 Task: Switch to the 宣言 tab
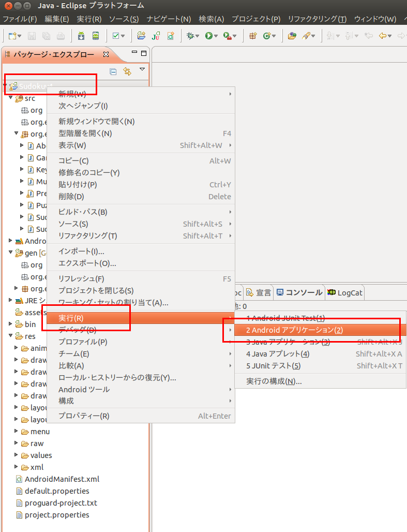pyautogui.click(x=259, y=292)
